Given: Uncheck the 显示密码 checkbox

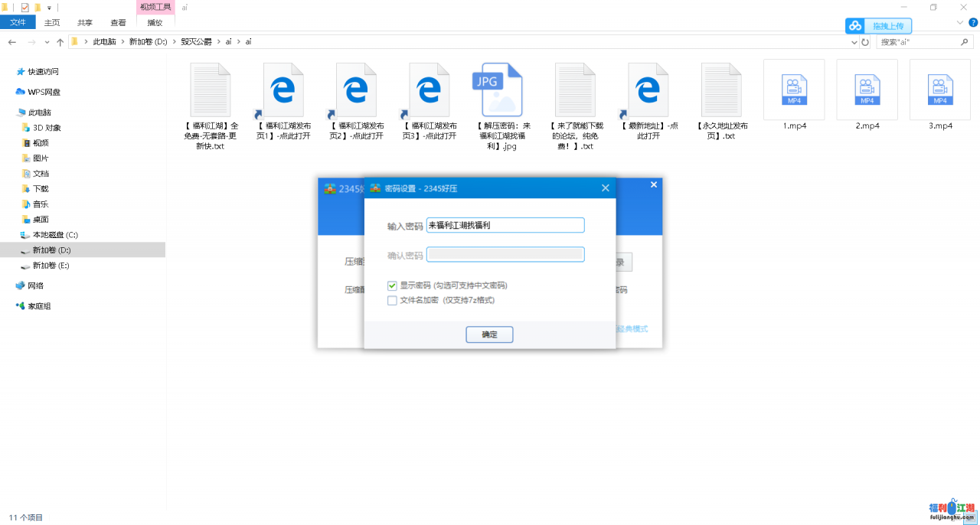Looking at the screenshot, I should [x=393, y=285].
